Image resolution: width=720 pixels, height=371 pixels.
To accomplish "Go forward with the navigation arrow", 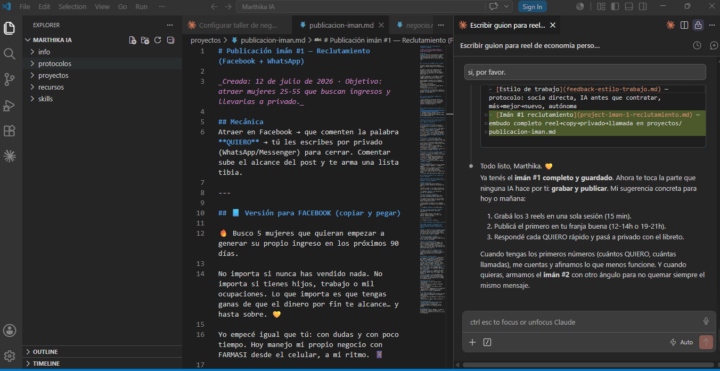I will pyautogui.click(x=228, y=6).
